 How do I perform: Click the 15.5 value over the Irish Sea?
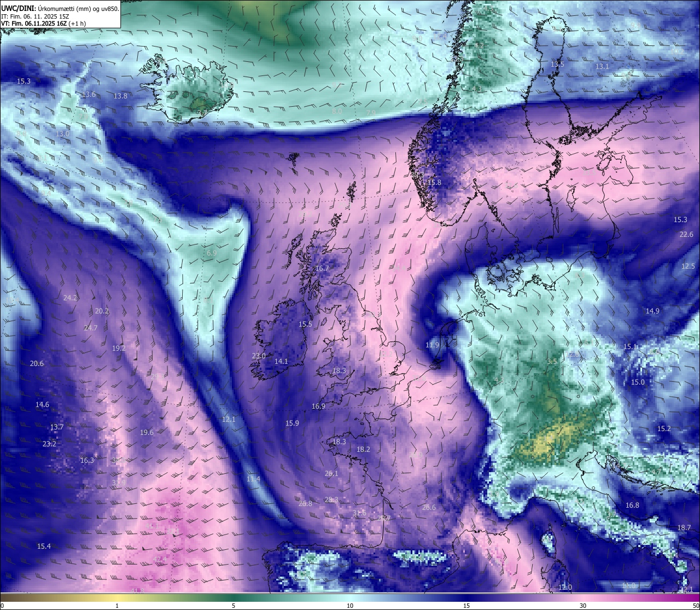[305, 324]
